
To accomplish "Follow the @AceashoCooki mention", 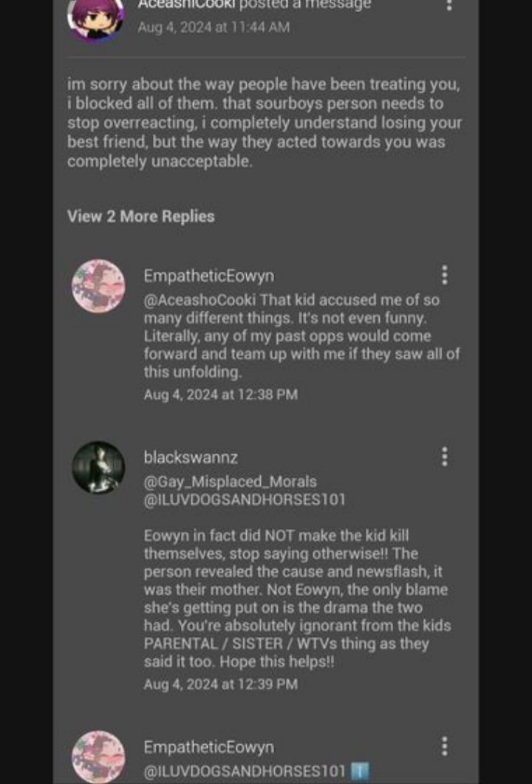I will [x=200, y=300].
